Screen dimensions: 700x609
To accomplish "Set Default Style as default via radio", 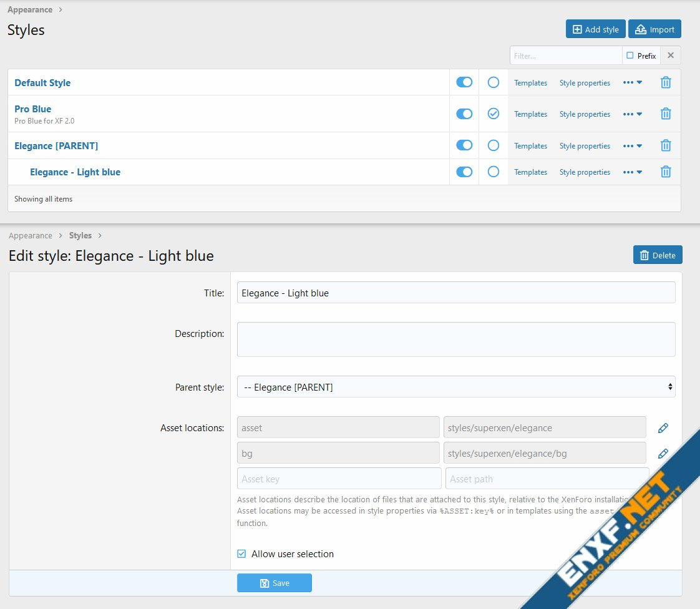I will (493, 82).
